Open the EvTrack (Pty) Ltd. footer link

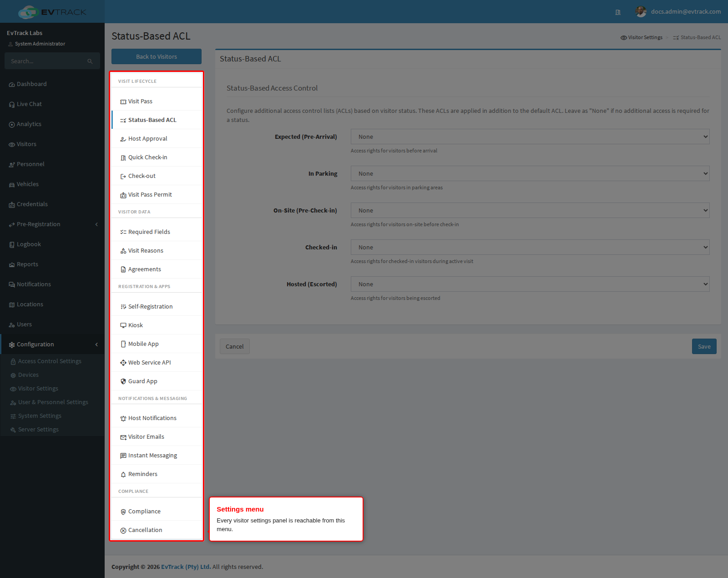click(186, 567)
